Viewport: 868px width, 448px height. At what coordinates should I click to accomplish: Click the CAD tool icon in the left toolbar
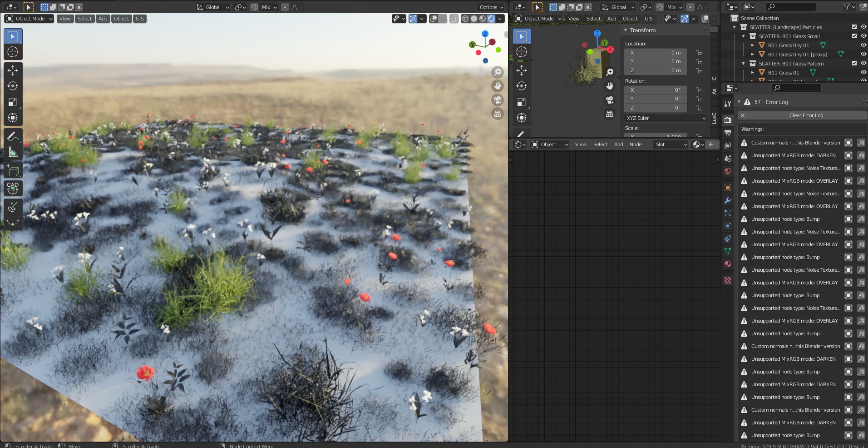pos(13,188)
